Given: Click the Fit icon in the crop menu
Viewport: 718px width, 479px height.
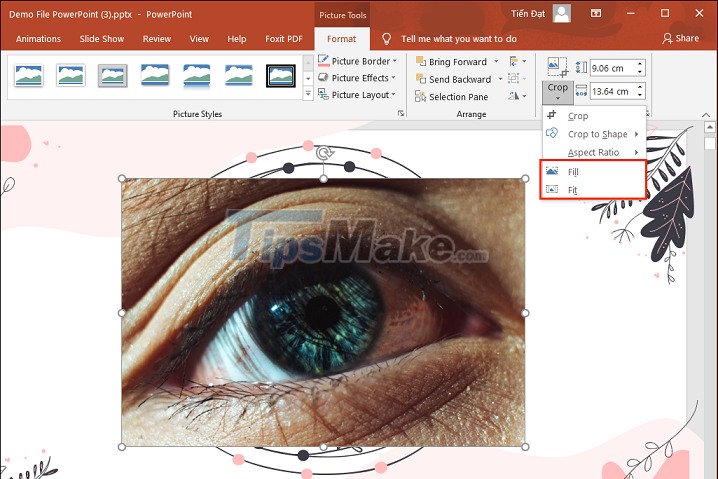Looking at the screenshot, I should tap(552, 189).
